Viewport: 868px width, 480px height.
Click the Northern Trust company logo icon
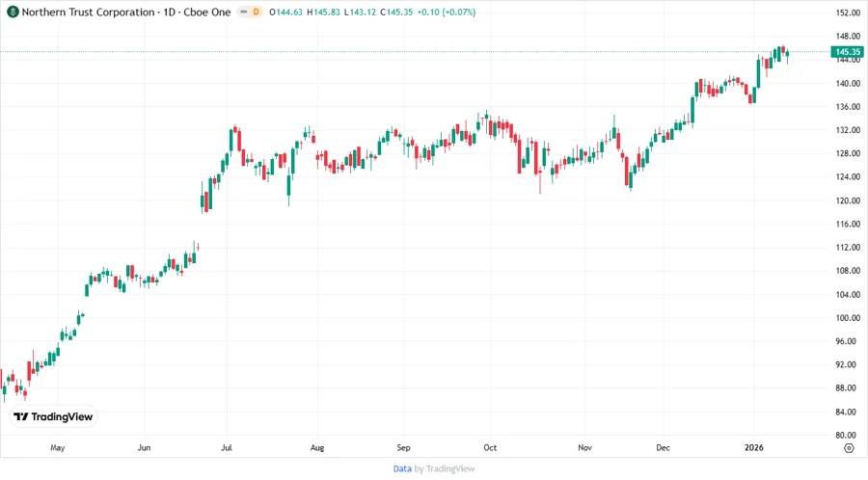coord(13,12)
